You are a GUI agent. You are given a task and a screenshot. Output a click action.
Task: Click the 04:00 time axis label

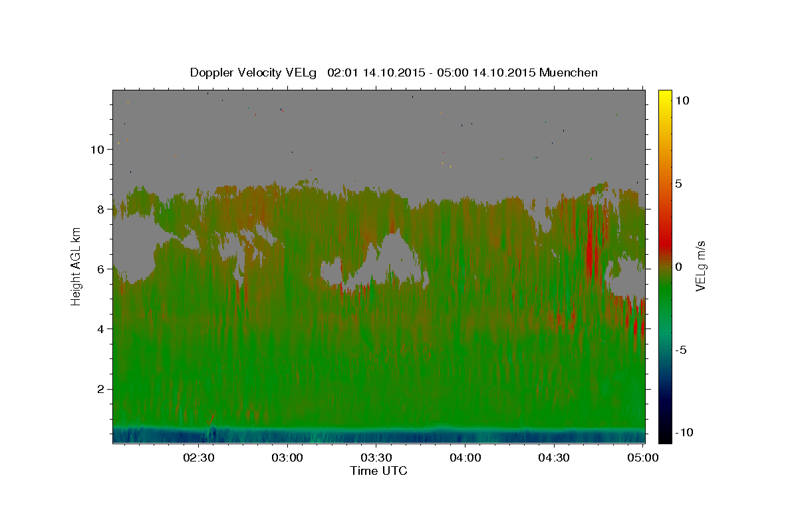tap(465, 458)
